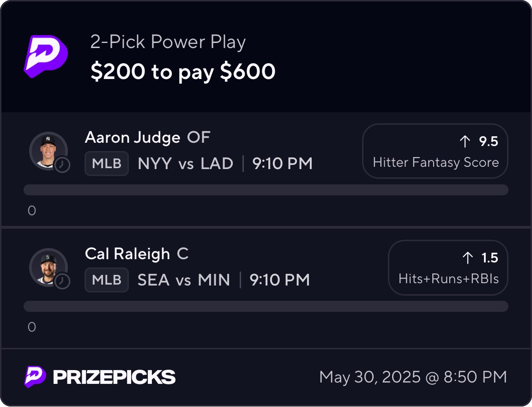The height and width of the screenshot is (407, 532).
Task: Click Aaron Judge's player avatar
Action: 48,151
